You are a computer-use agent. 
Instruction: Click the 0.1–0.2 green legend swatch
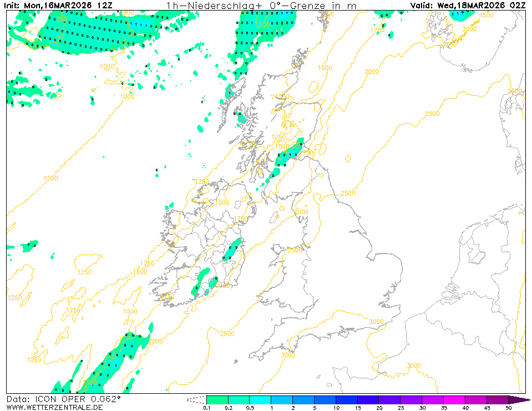coord(217,399)
